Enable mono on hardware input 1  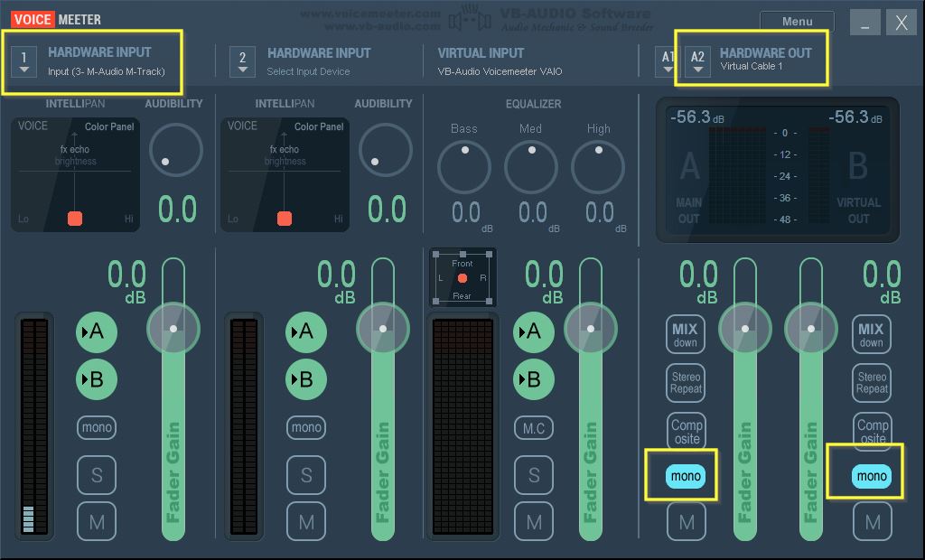[x=97, y=427]
